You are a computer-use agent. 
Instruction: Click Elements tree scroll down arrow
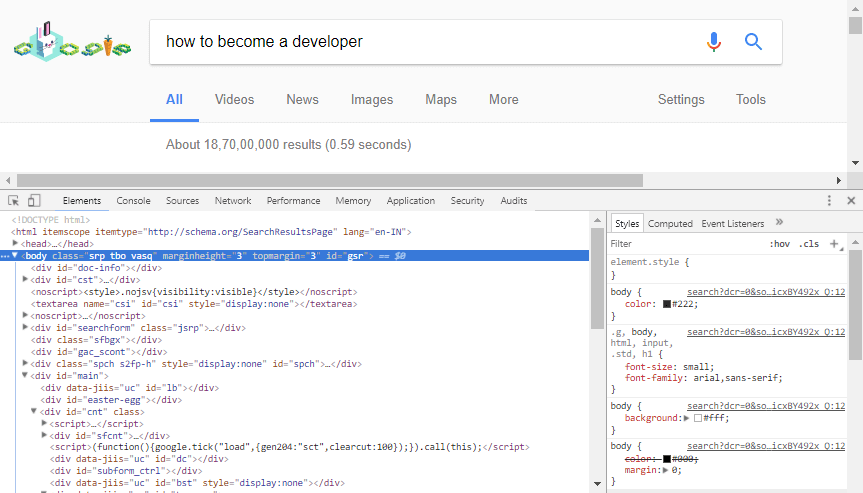pyautogui.click(x=597, y=484)
